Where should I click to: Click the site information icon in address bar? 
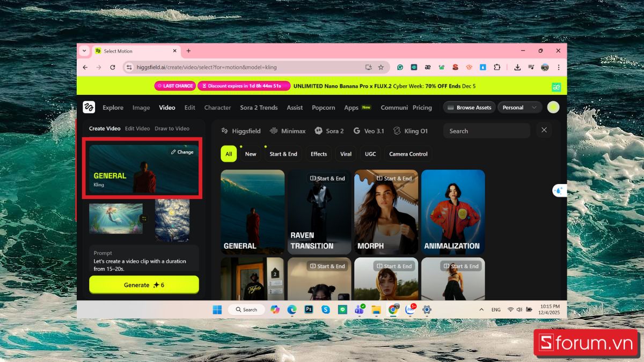[x=129, y=67]
